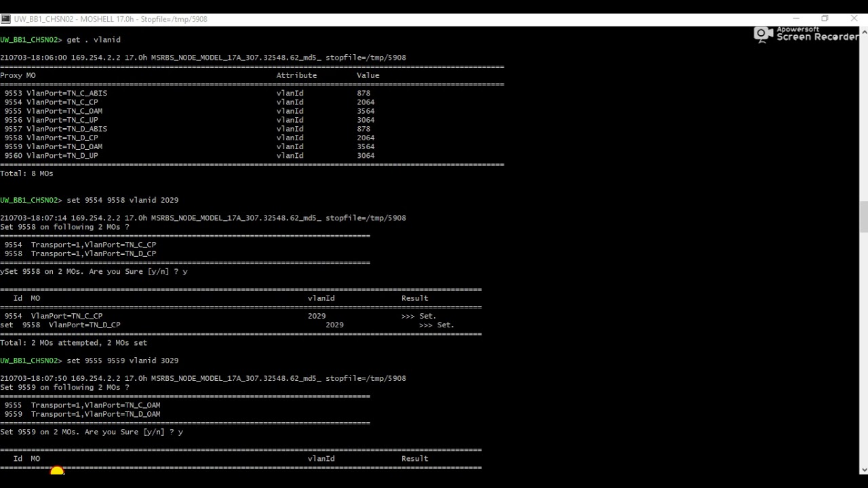Click '>>> Set.' result for TN_D_CP

click(x=437, y=325)
